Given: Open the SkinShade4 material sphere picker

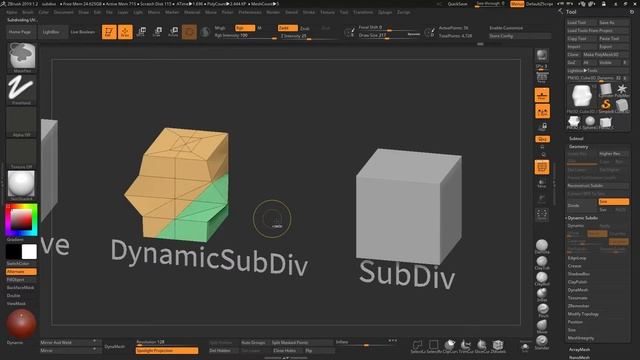Looking at the screenshot, I should pyautogui.click(x=21, y=185).
